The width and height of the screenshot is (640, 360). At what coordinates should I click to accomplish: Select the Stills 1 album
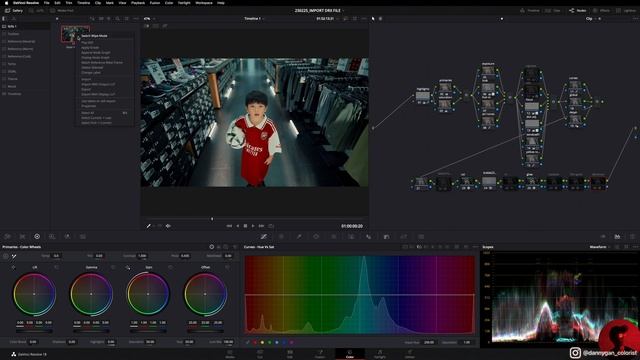[25, 27]
